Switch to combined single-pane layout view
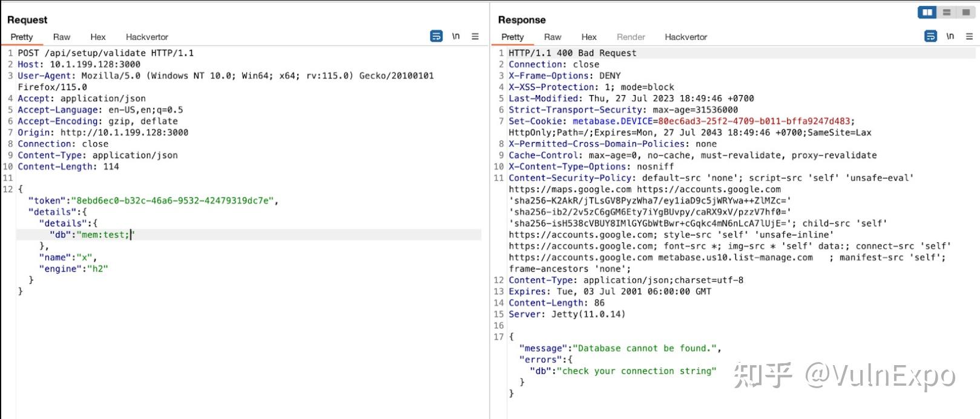The image size is (980, 419). (965, 13)
